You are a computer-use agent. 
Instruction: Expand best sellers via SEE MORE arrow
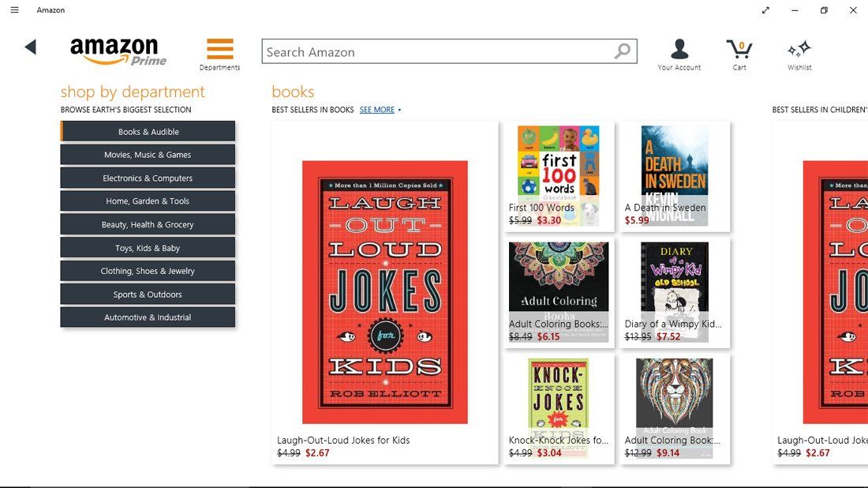(x=400, y=110)
